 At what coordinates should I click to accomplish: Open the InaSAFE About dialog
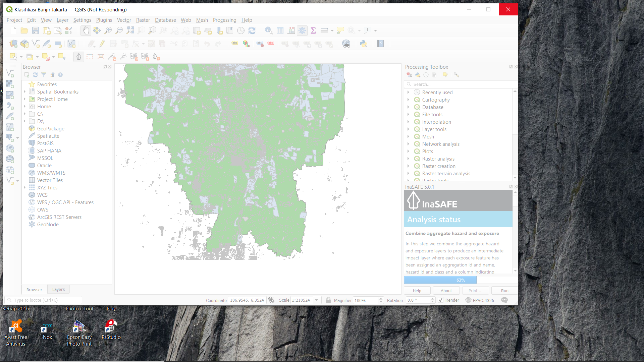point(446,291)
